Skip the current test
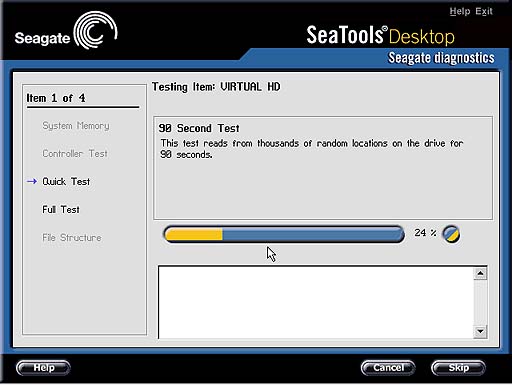Screen dimensions: 512x385 click(458, 368)
